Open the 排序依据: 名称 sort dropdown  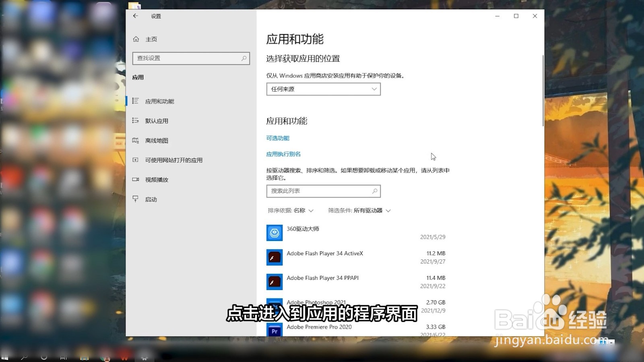click(291, 210)
